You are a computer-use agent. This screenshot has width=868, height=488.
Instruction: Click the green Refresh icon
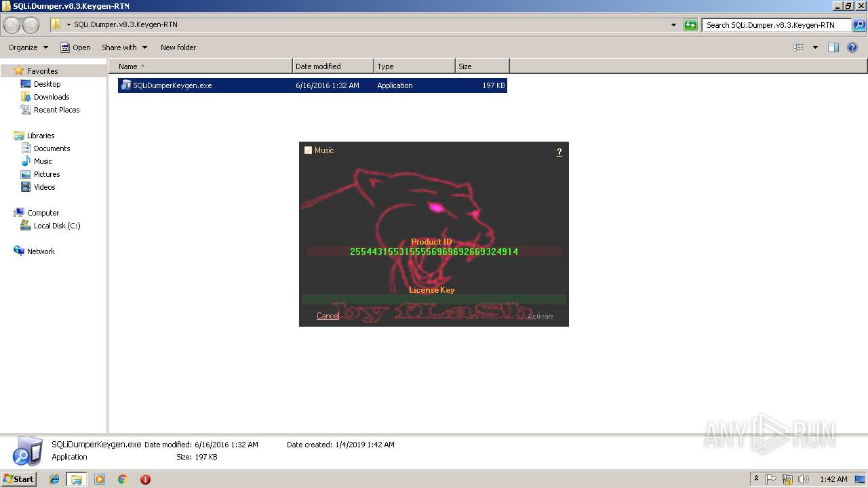(x=690, y=25)
